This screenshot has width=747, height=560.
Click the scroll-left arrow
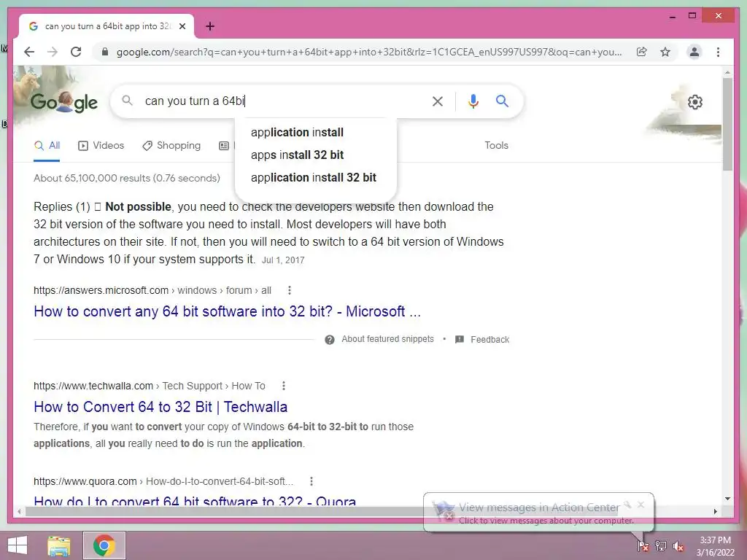[19, 511]
